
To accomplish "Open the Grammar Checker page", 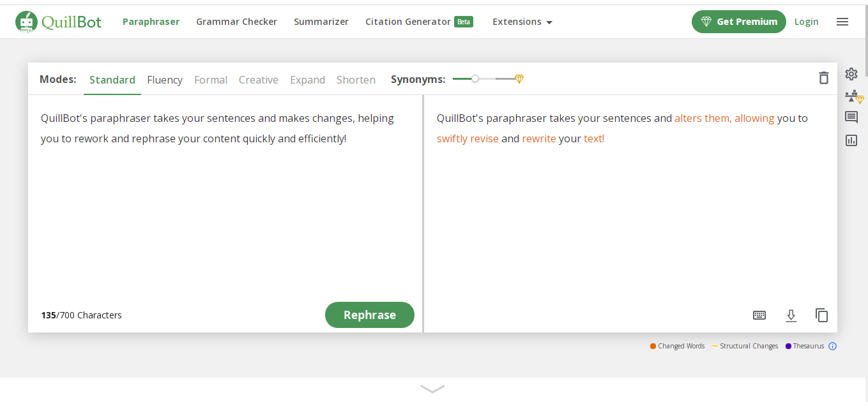I will point(236,22).
